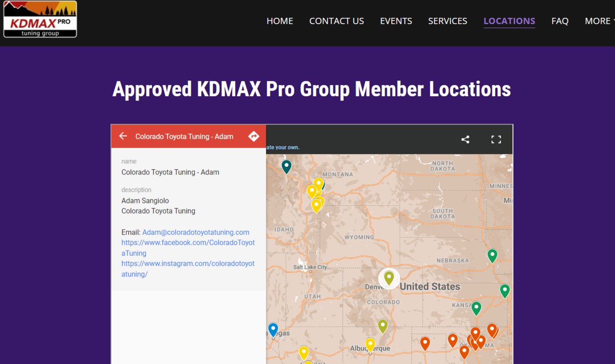Screen dimensions: 615x364
Task: Open the Home page
Action: point(280,21)
